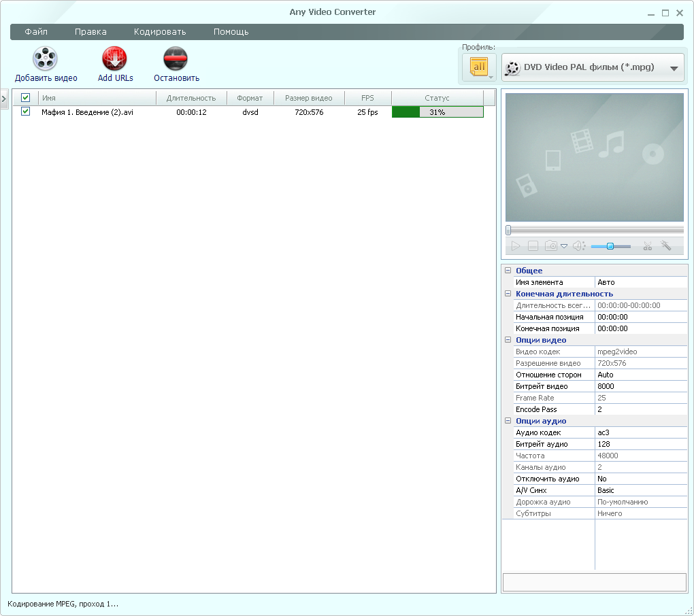Screen dimensions: 694x616
Task: Open the Помощь menu
Action: tap(231, 32)
